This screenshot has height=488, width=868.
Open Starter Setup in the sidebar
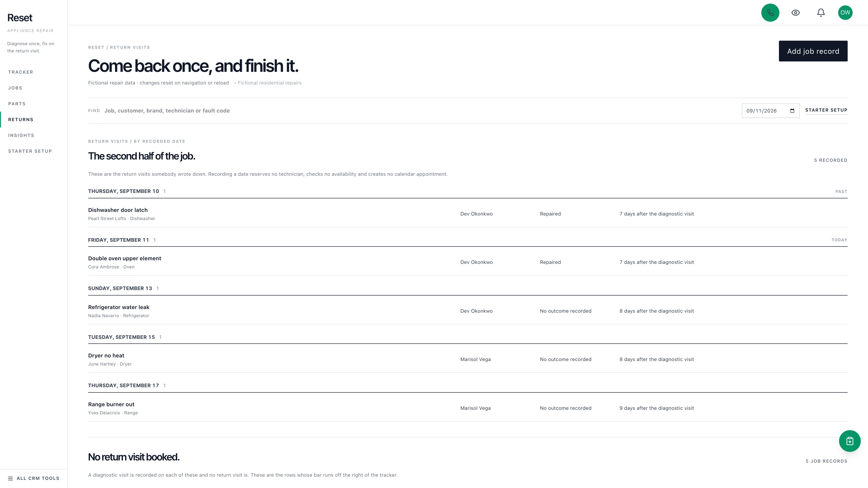tap(30, 151)
